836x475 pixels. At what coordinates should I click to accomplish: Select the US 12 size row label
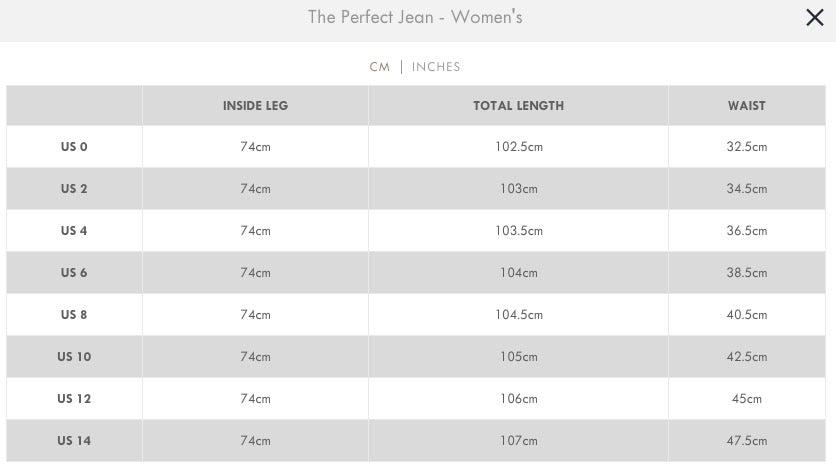coord(74,399)
